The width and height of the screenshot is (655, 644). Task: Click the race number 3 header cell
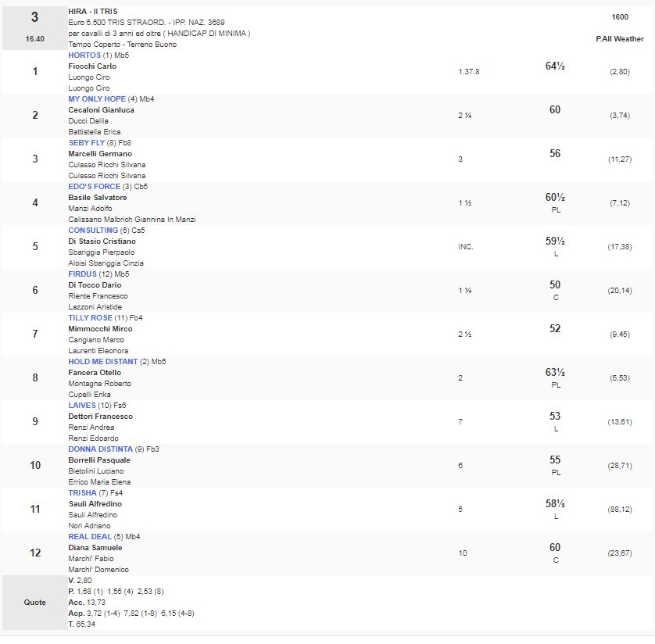(x=34, y=17)
